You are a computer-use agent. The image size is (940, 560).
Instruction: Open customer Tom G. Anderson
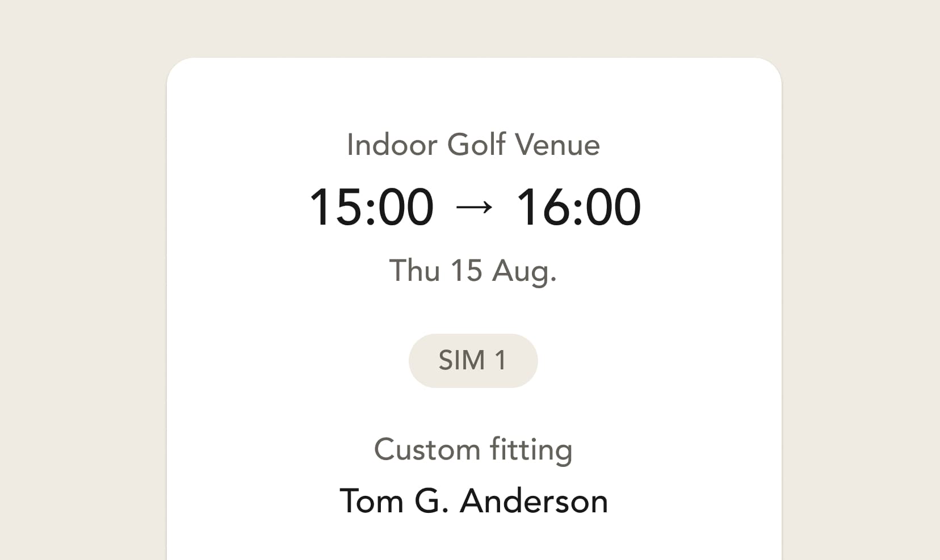click(x=473, y=501)
